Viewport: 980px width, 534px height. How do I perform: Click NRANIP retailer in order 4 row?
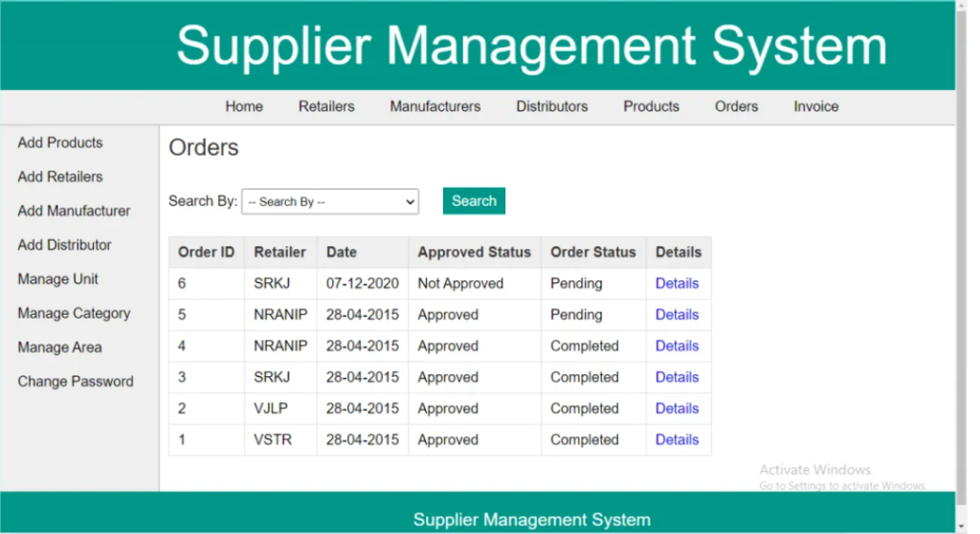pyautogui.click(x=280, y=345)
